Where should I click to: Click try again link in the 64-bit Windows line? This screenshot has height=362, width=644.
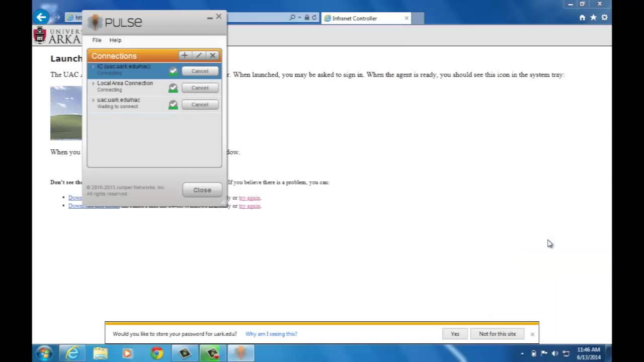(x=250, y=206)
